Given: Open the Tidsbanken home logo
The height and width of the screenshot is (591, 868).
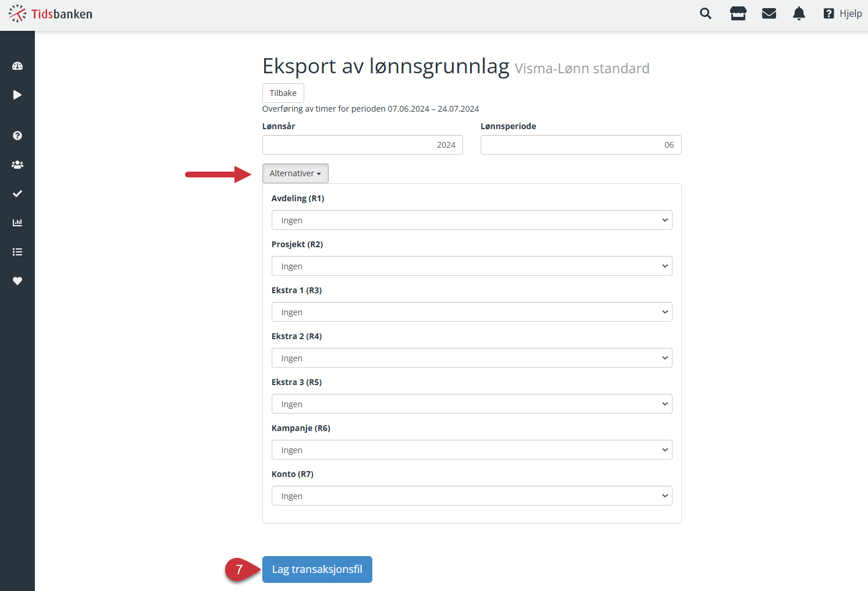Looking at the screenshot, I should click(51, 14).
